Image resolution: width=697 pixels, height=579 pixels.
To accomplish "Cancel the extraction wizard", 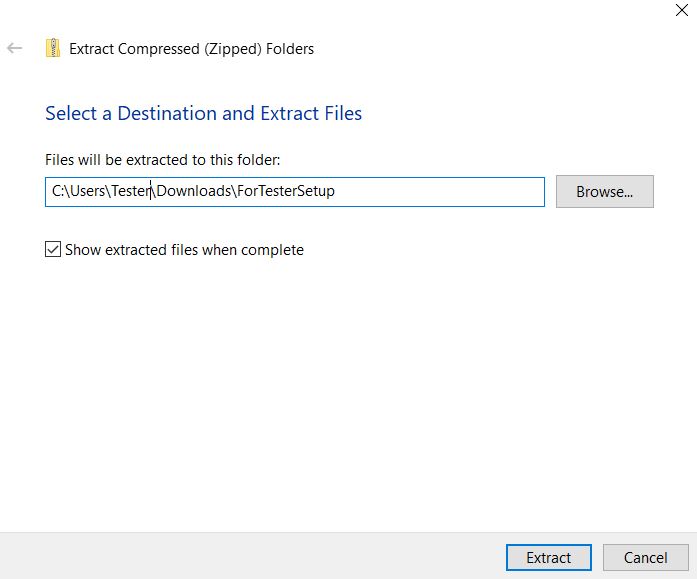I will click(x=645, y=557).
